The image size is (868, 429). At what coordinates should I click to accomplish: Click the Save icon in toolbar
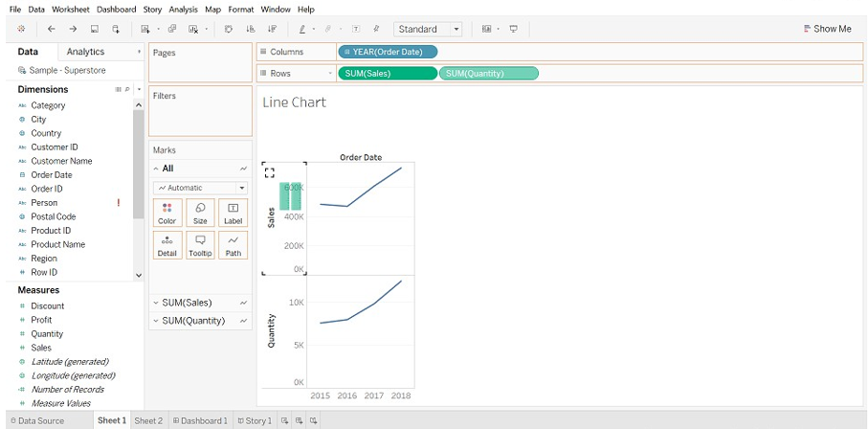[x=95, y=29]
